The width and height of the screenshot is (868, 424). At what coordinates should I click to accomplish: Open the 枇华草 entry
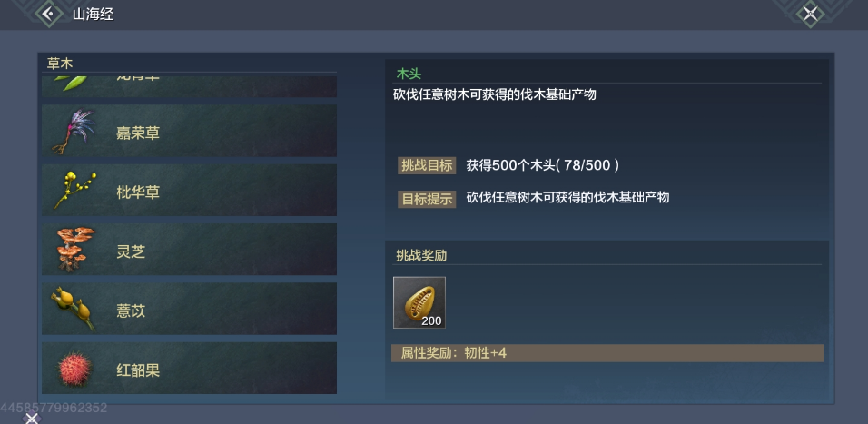190,190
